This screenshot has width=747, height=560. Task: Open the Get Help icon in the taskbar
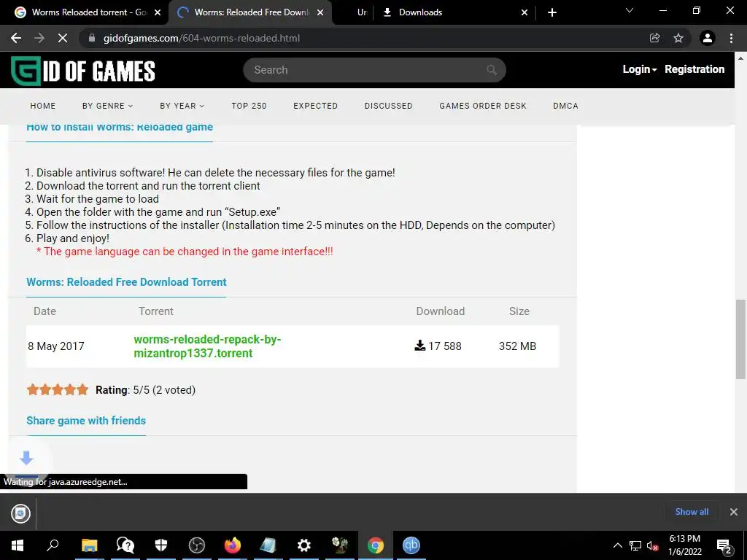(125, 545)
